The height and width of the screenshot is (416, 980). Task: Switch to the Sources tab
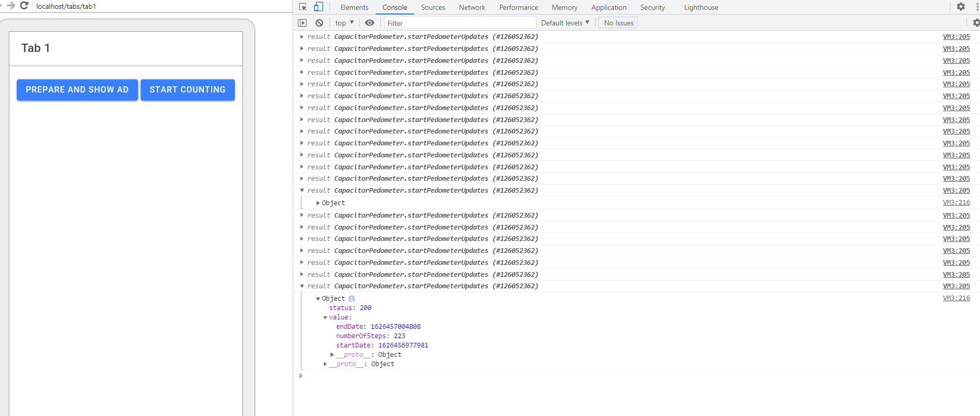[x=433, y=7]
